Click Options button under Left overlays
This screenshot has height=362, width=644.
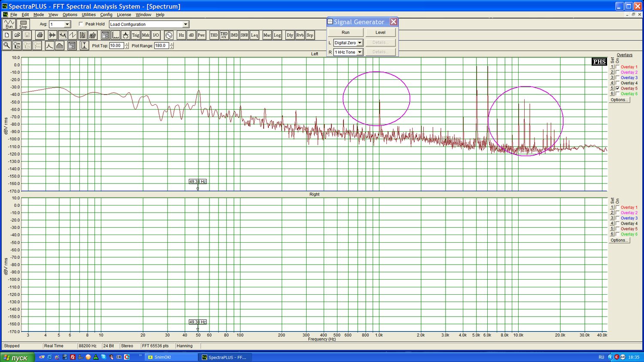619,100
